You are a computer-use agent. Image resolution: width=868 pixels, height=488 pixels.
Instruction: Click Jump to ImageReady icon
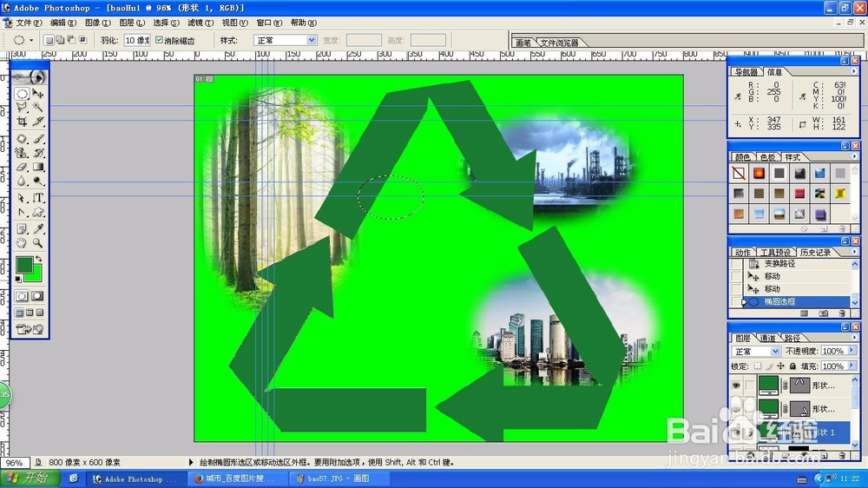coord(30,330)
